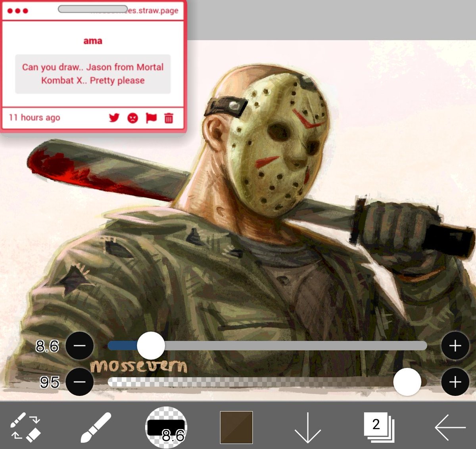The image size is (476, 449).
Task: Click the 'Can you draw.. Jason' message
Action: tap(93, 74)
